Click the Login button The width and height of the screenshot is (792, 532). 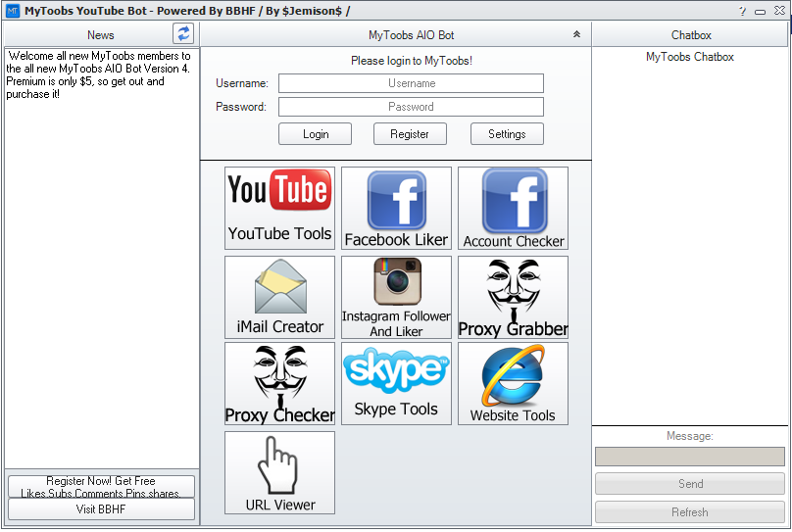tap(315, 134)
